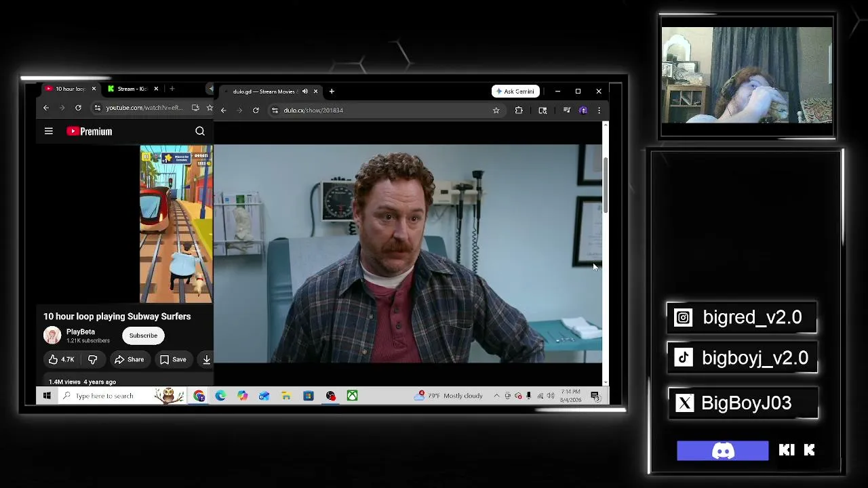View site information for youtube.com
This screenshot has width=868, height=488.
point(98,108)
